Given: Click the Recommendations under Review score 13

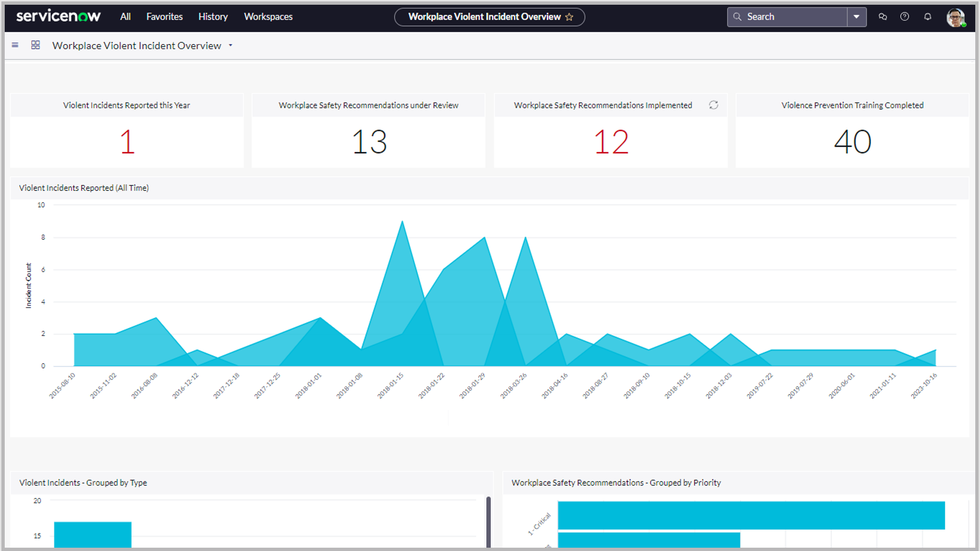Looking at the screenshot, I should point(369,142).
